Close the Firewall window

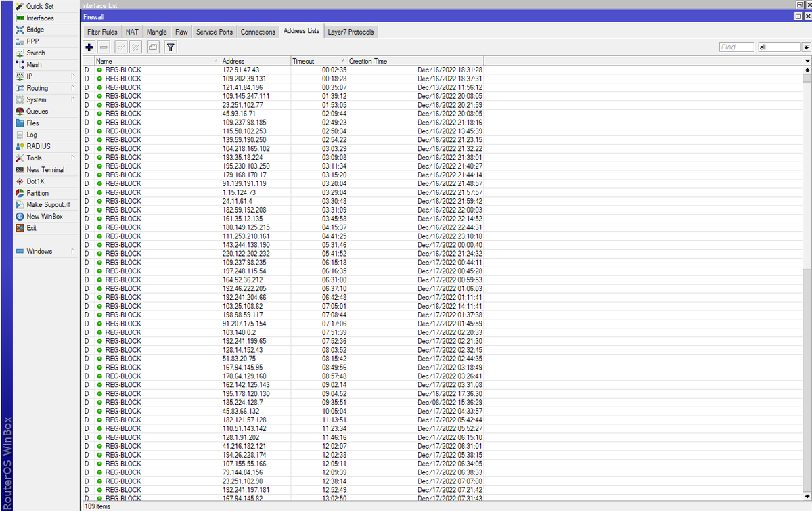(x=807, y=16)
